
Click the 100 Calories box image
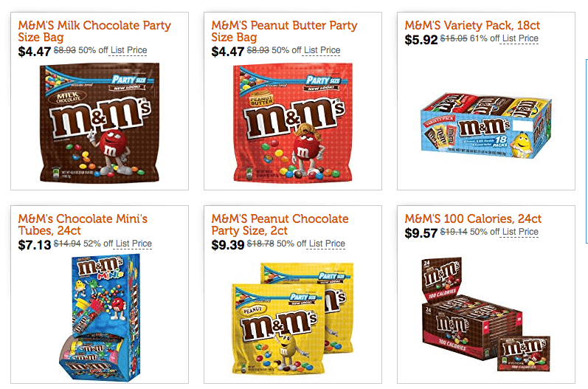point(486,314)
